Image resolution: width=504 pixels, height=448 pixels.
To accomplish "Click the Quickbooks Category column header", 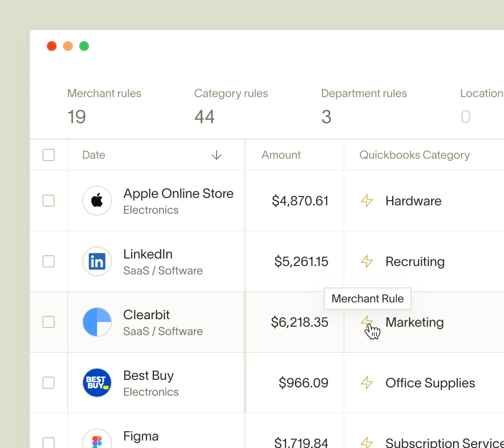I will (x=415, y=155).
